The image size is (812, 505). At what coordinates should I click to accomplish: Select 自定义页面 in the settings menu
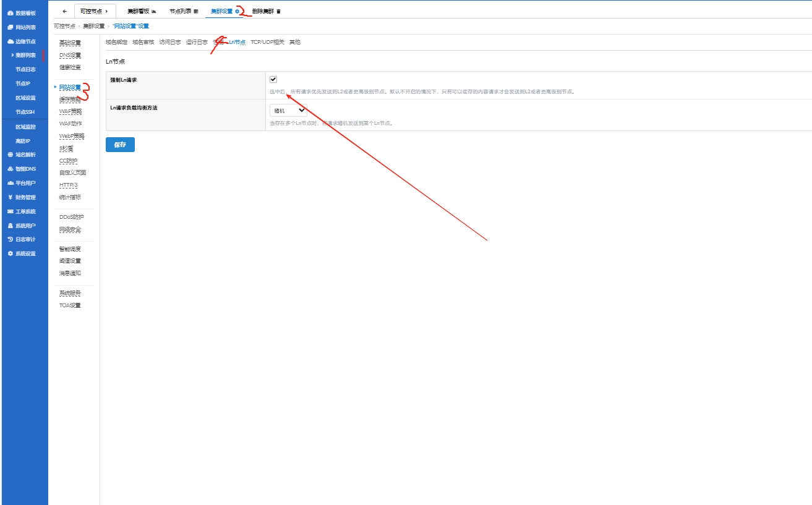coord(73,172)
